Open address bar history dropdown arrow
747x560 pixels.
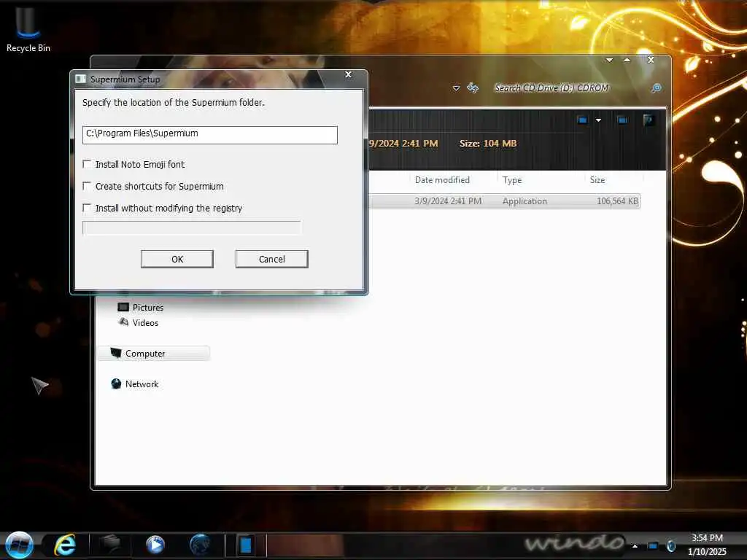tap(456, 88)
